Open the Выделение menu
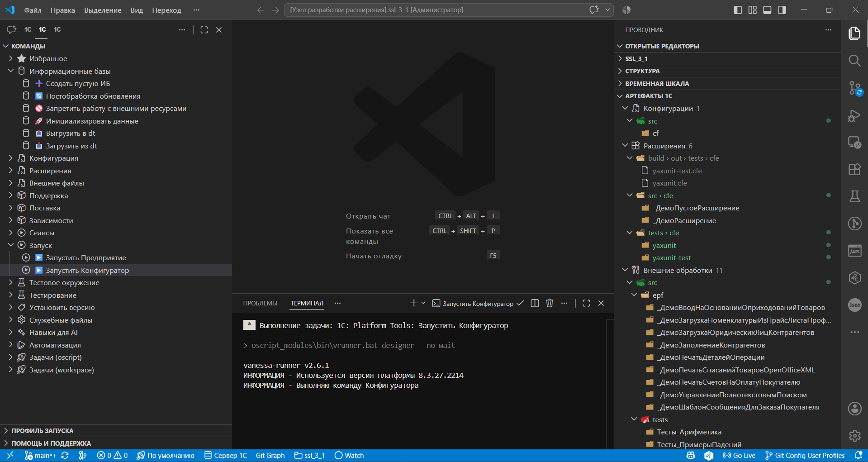This screenshot has width=868, height=462. pos(103,10)
